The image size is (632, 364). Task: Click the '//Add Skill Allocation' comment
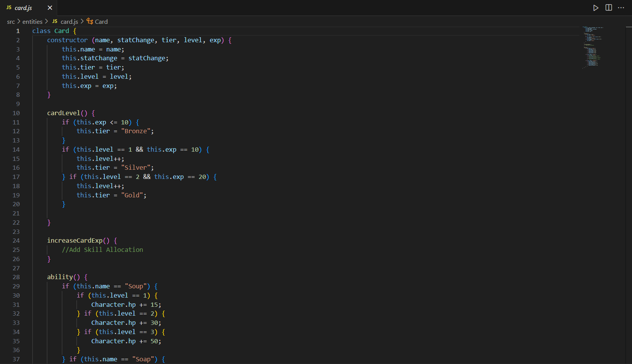pos(103,250)
